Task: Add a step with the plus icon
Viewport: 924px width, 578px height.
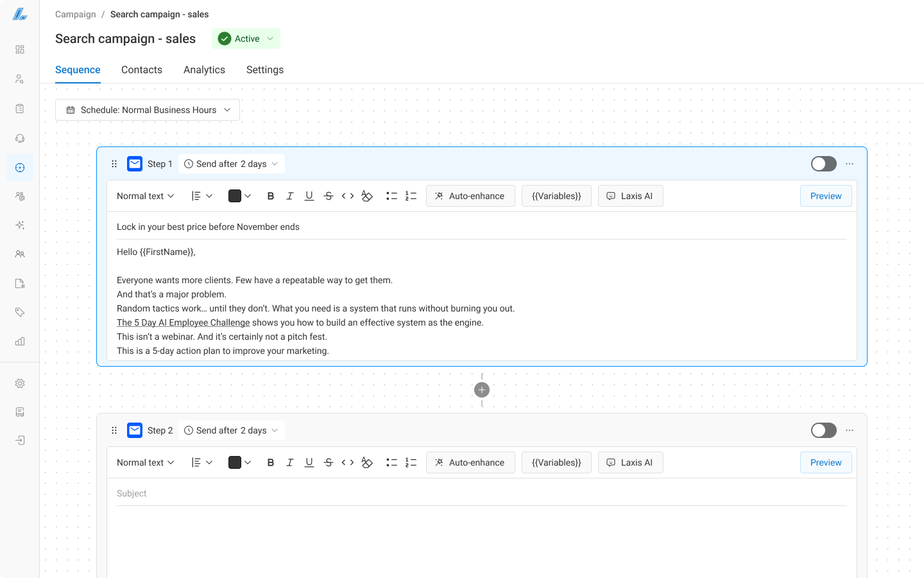Action: point(482,390)
